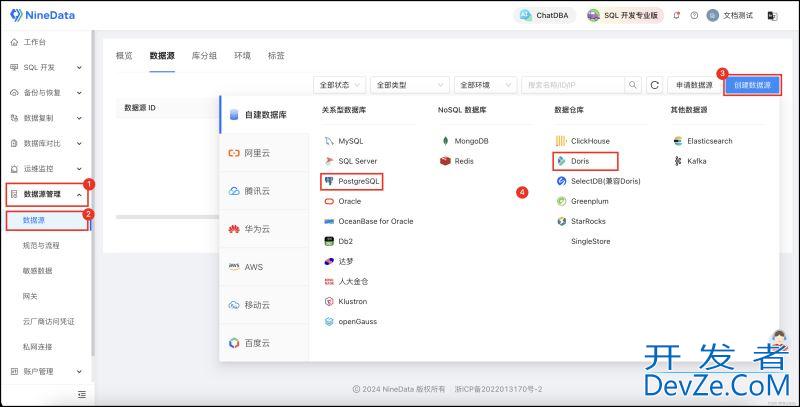Choose 人大金仓 database type

tap(346, 282)
